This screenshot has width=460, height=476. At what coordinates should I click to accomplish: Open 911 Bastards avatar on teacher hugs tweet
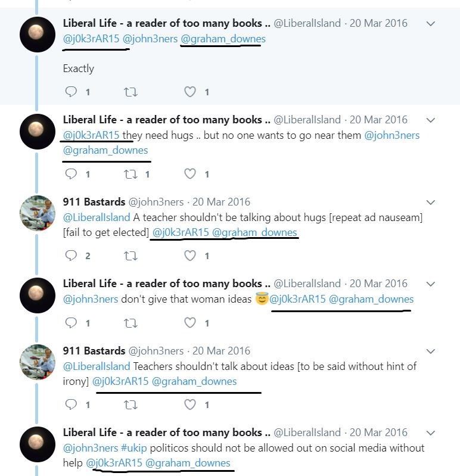click(38, 213)
